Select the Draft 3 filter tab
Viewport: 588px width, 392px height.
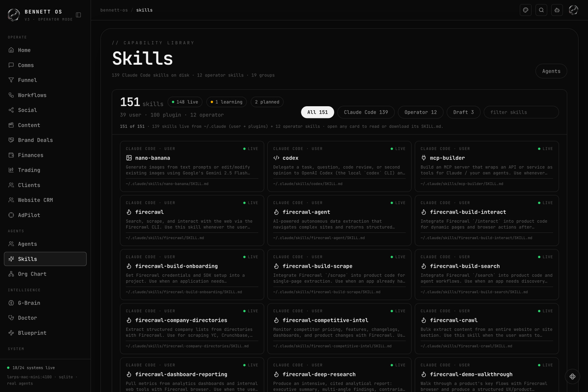pyautogui.click(x=464, y=112)
